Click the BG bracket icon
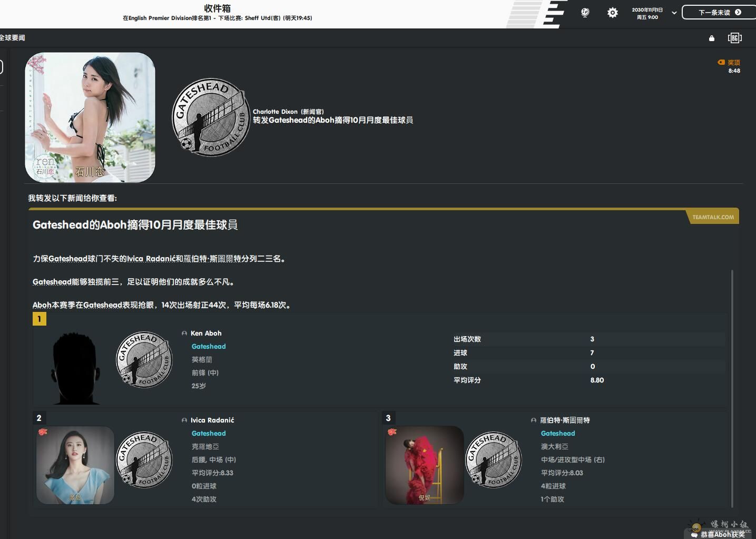Viewport: 756px width, 539px height. tap(734, 38)
